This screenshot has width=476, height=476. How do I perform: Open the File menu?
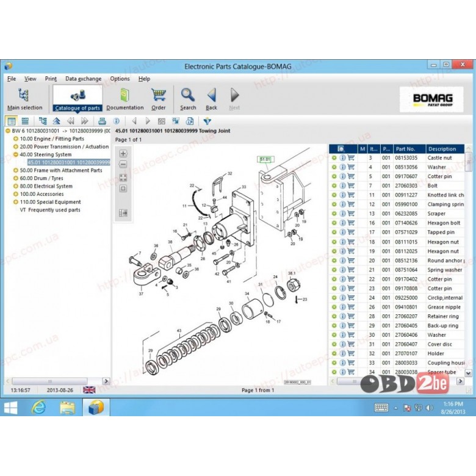tap(12, 79)
